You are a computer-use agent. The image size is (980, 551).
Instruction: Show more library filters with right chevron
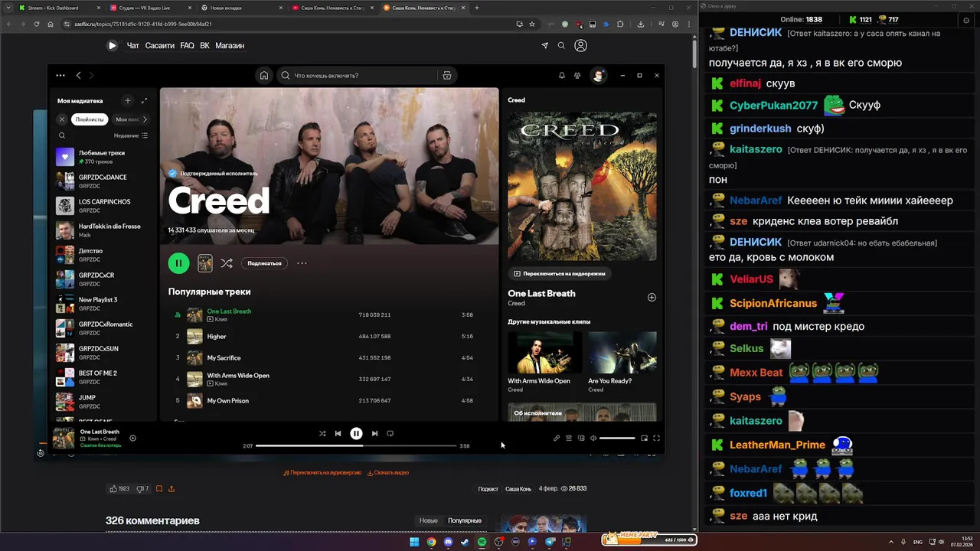click(x=145, y=119)
